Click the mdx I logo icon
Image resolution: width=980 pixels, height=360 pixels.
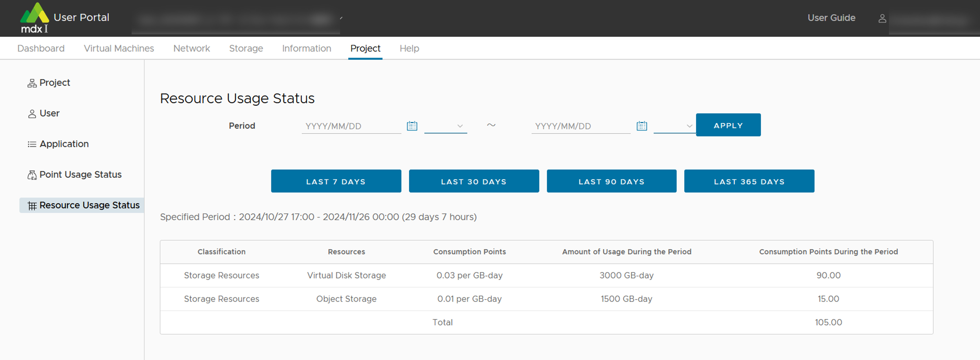[x=34, y=18]
